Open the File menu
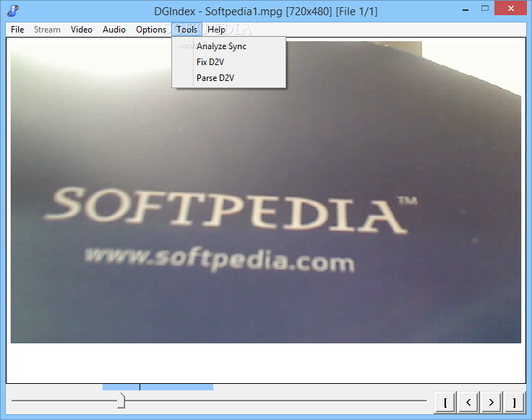Screen dimensions: 532x420 pos(17,30)
